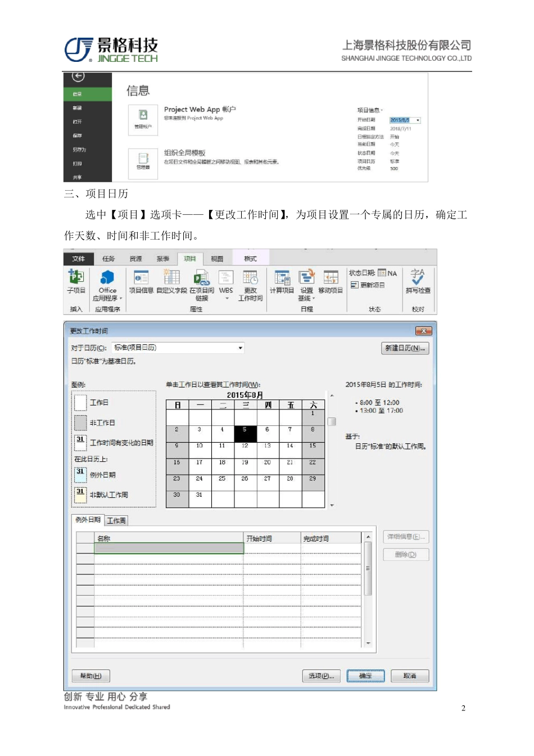Insert a 子项目 (Subproject) from the ribbon
Image resolution: width=534 pixels, height=756 pixels.
tap(76, 282)
